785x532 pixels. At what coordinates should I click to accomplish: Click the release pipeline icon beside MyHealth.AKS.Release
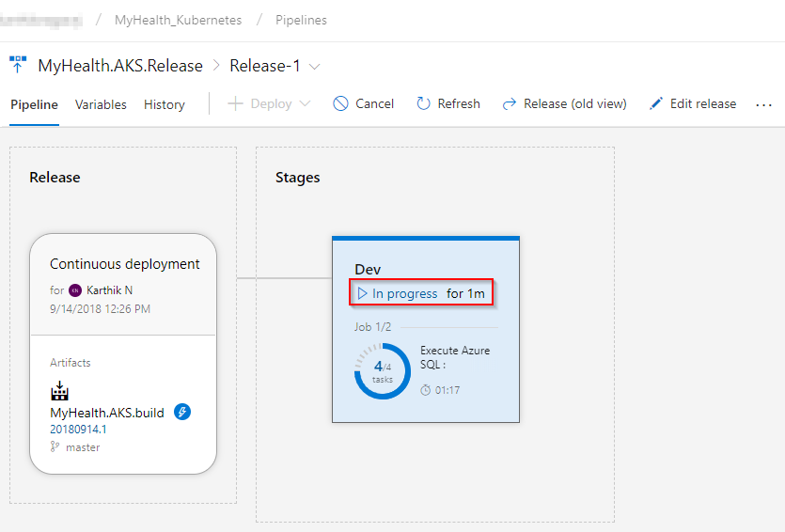tap(18, 65)
